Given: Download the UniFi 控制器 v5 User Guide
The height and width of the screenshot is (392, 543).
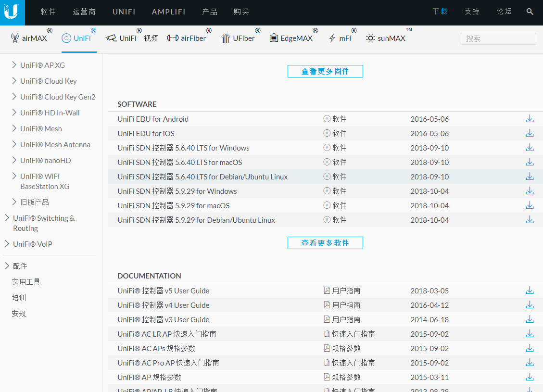Looking at the screenshot, I should coord(530,290).
